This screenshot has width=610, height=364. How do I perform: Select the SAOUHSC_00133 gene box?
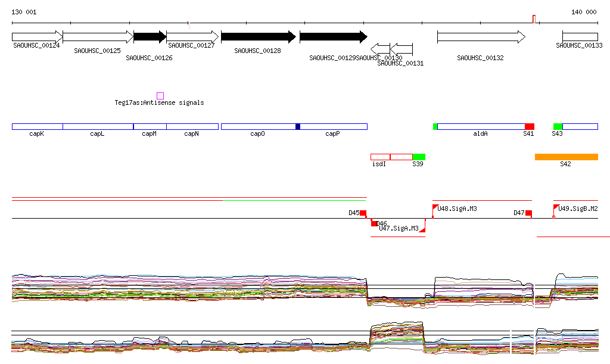tap(580, 37)
